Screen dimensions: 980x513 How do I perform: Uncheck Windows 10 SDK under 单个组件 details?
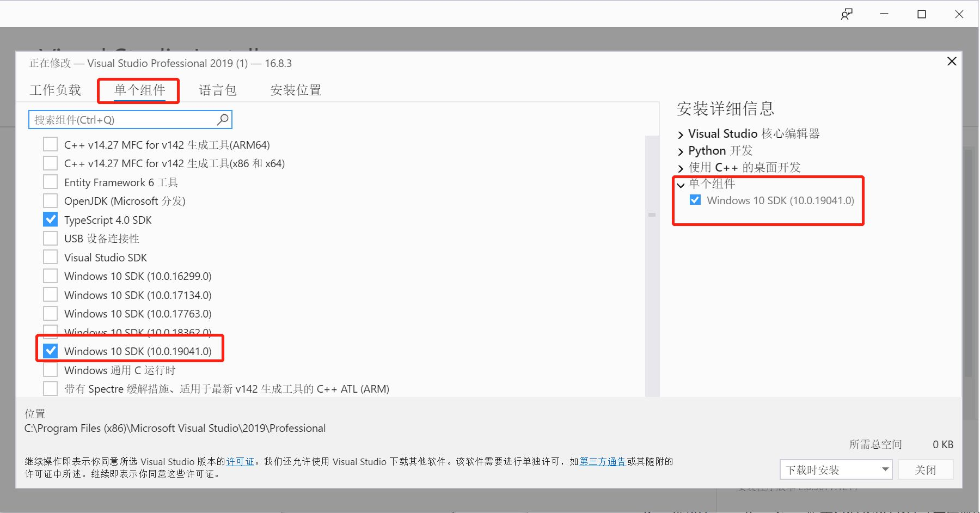pos(695,200)
